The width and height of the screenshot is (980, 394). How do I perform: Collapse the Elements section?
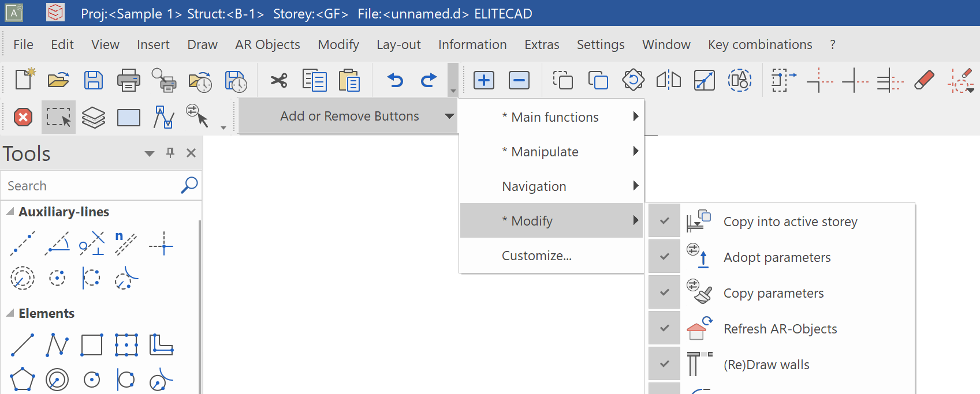pyautogui.click(x=10, y=313)
